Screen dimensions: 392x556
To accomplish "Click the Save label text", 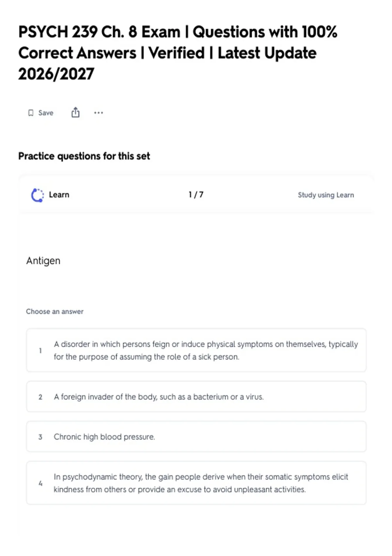I will [x=46, y=113].
